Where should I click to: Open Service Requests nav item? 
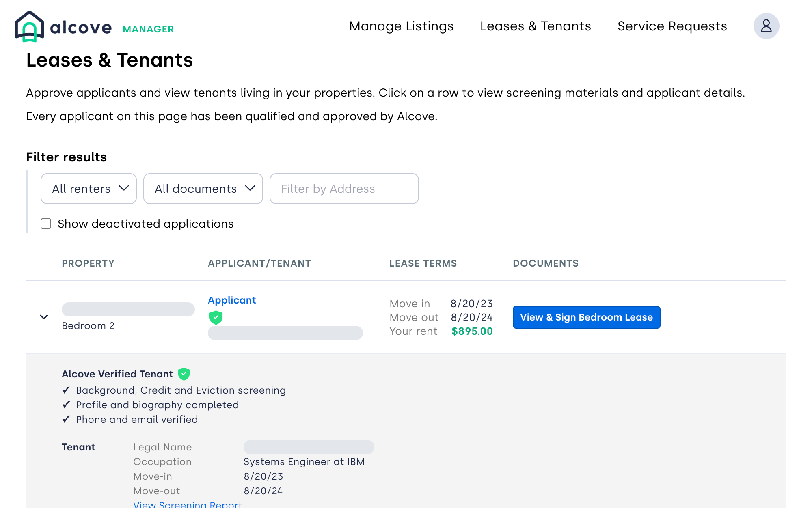point(672,26)
